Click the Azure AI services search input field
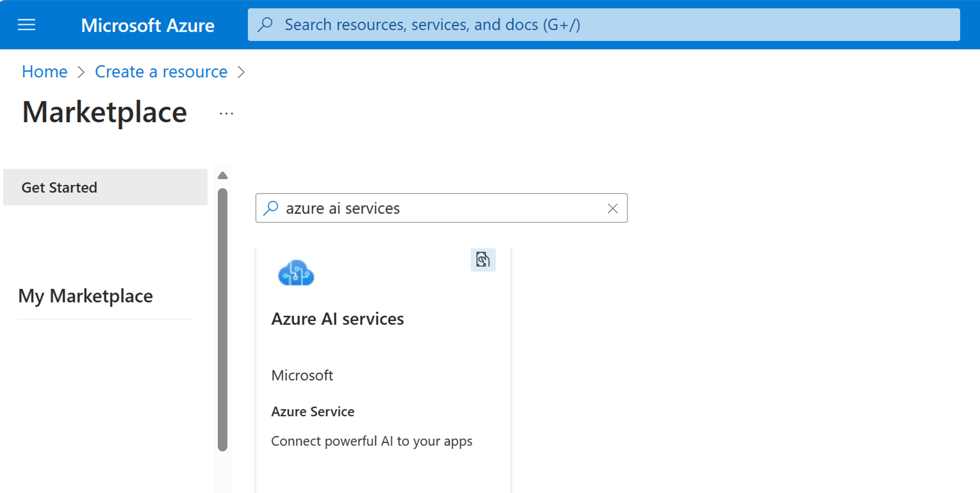Image resolution: width=980 pixels, height=493 pixels. (440, 208)
